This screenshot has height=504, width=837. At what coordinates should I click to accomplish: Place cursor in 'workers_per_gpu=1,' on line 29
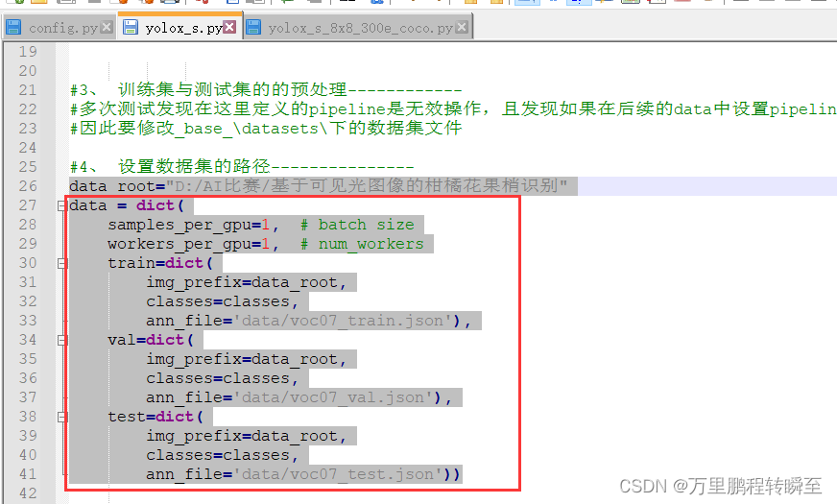pyautogui.click(x=193, y=244)
